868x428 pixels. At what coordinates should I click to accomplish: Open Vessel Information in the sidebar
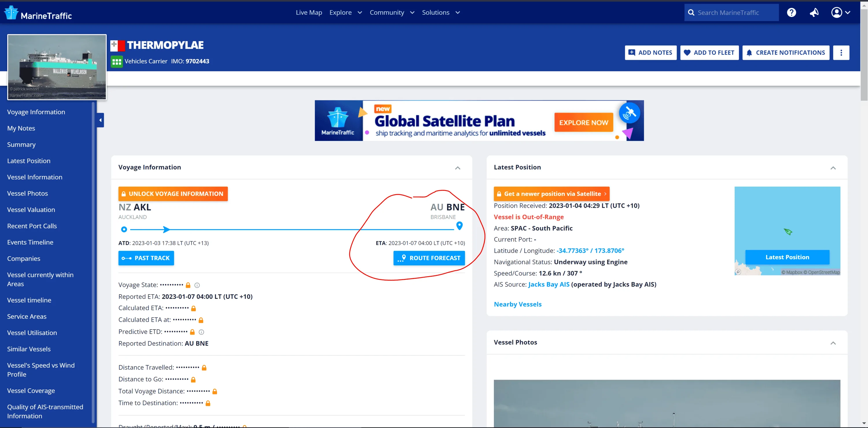[35, 177]
